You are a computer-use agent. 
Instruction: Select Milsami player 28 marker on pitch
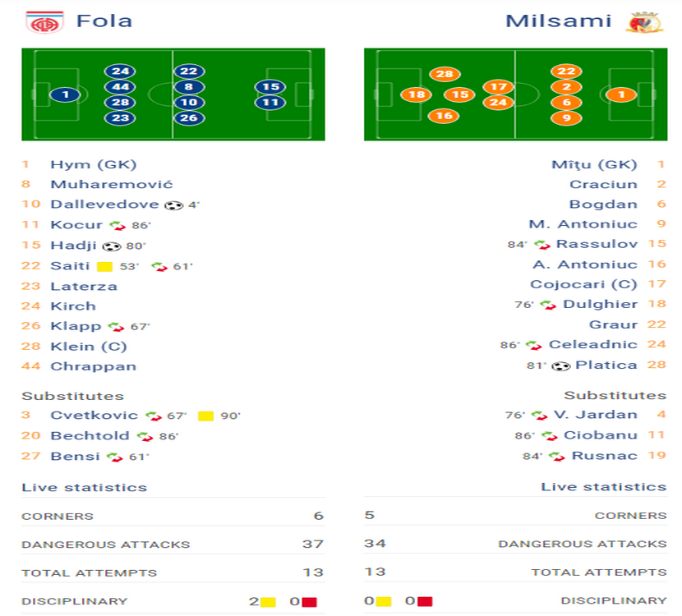click(x=445, y=74)
